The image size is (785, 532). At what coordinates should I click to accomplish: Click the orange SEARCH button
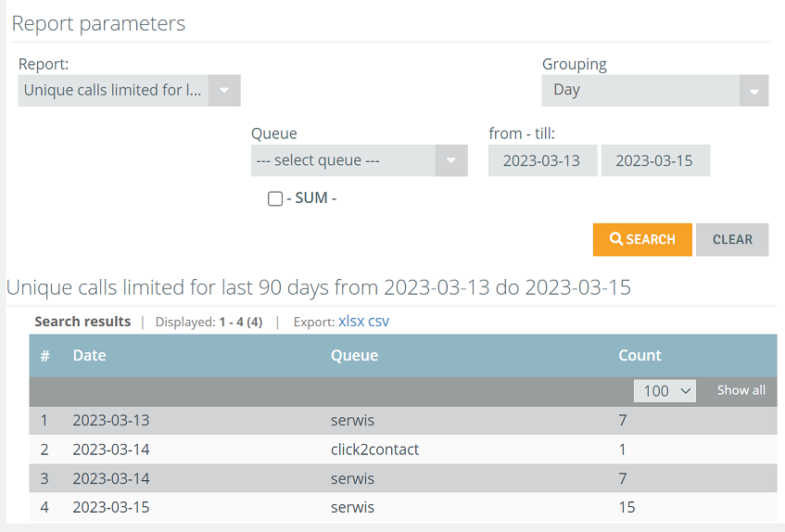click(642, 240)
